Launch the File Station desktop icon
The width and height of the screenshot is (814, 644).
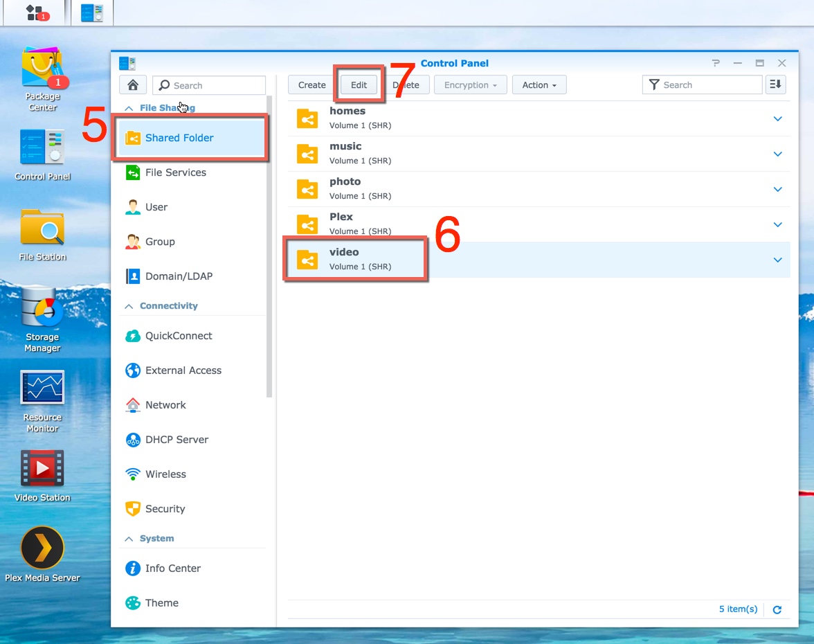[x=42, y=229]
